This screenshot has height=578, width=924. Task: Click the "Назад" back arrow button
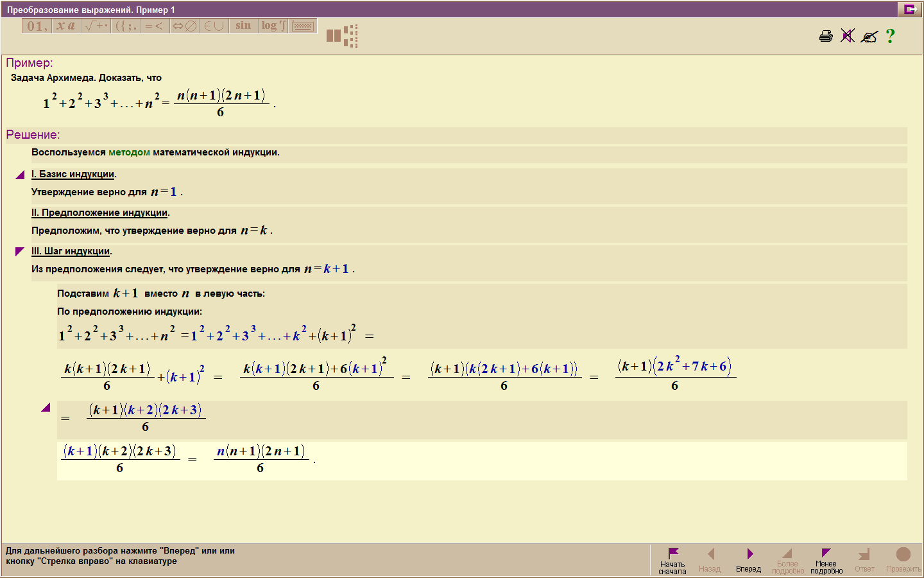(710, 561)
